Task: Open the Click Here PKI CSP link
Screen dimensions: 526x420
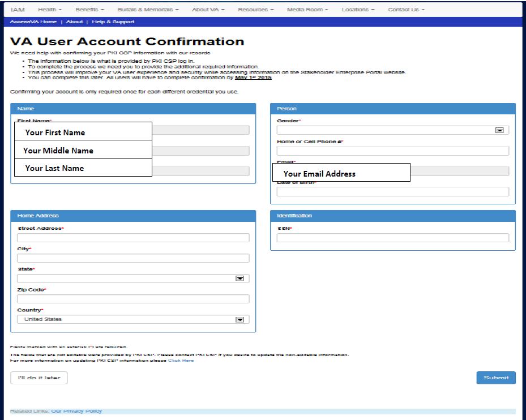Action: (x=181, y=361)
